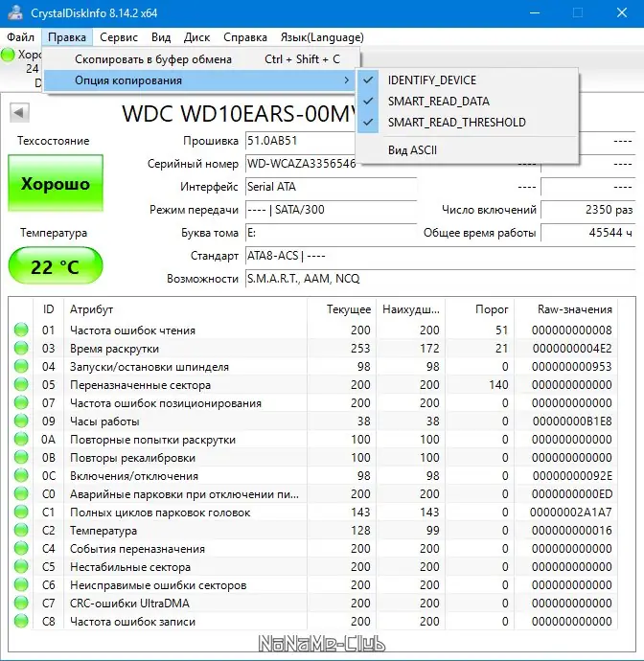Image resolution: width=644 pixels, height=661 pixels.
Task: Click the S.M.A.R.T., AAM, NCQ features field
Action: point(440,279)
